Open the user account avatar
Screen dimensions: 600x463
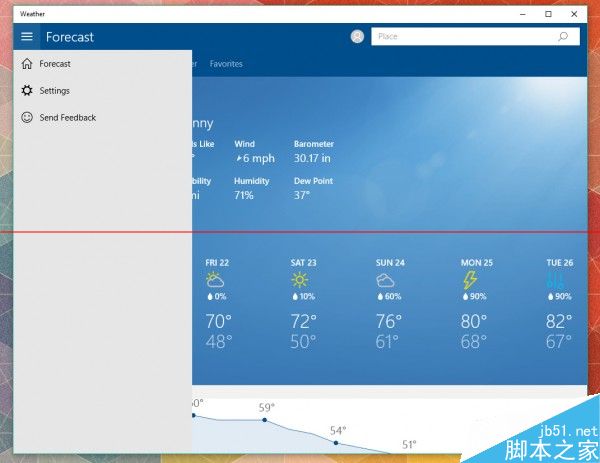[x=357, y=36]
